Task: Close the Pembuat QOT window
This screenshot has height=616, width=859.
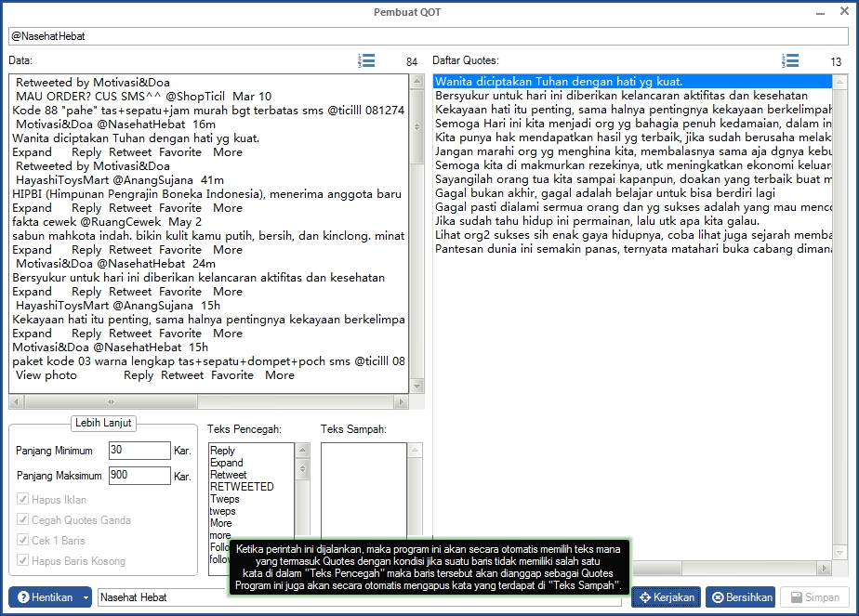Action: (x=844, y=11)
